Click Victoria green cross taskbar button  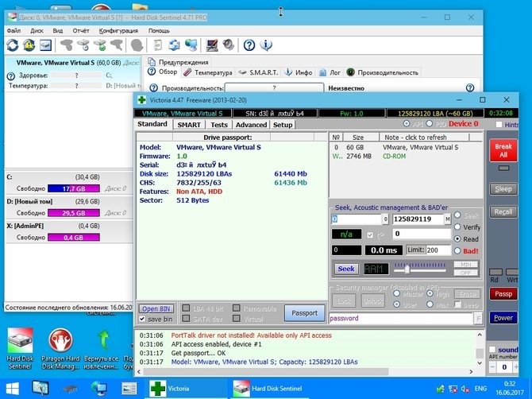(185, 389)
